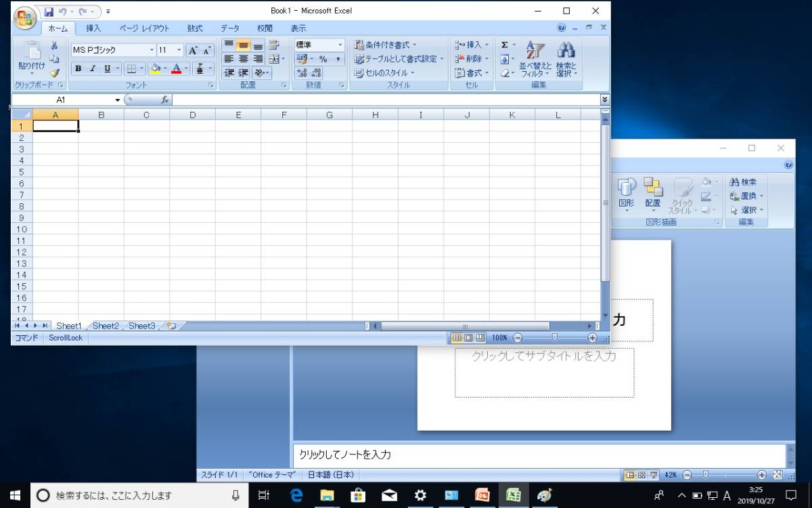Click the PowerPoint Shapes (図形) icon

[x=627, y=192]
